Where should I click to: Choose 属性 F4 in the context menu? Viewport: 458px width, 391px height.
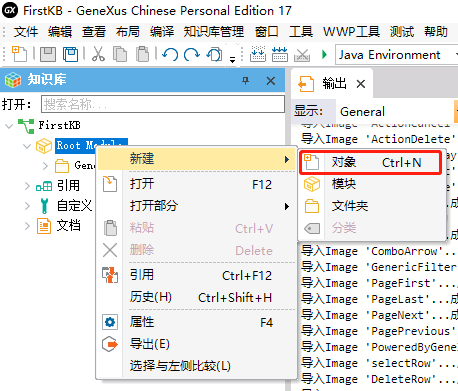coord(196,322)
